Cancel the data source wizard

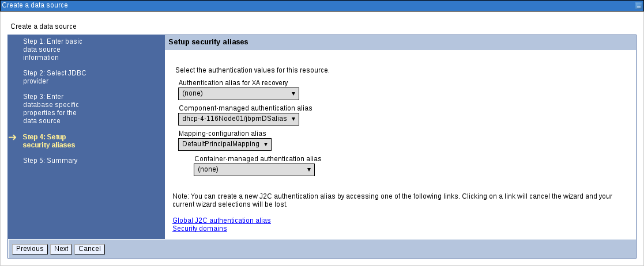tap(89, 249)
